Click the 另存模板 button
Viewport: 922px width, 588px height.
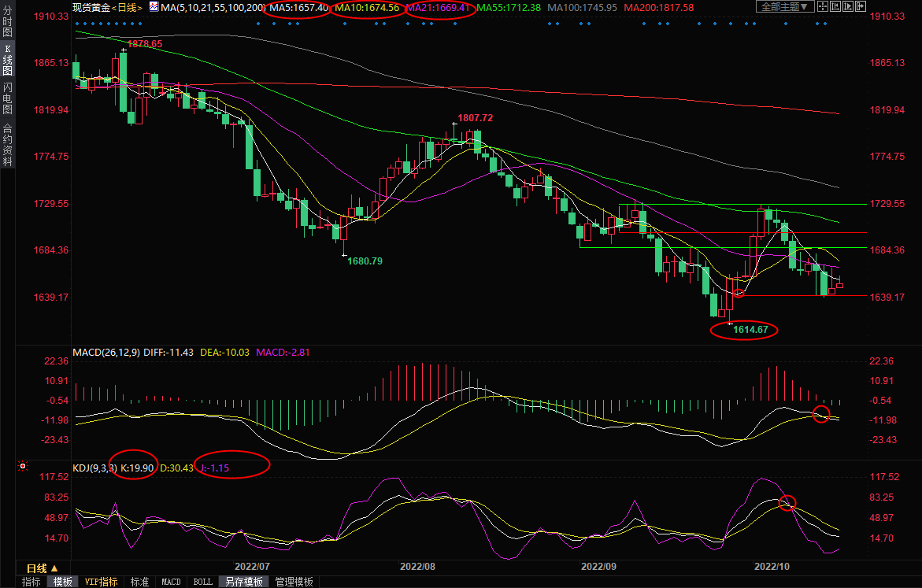(x=243, y=582)
